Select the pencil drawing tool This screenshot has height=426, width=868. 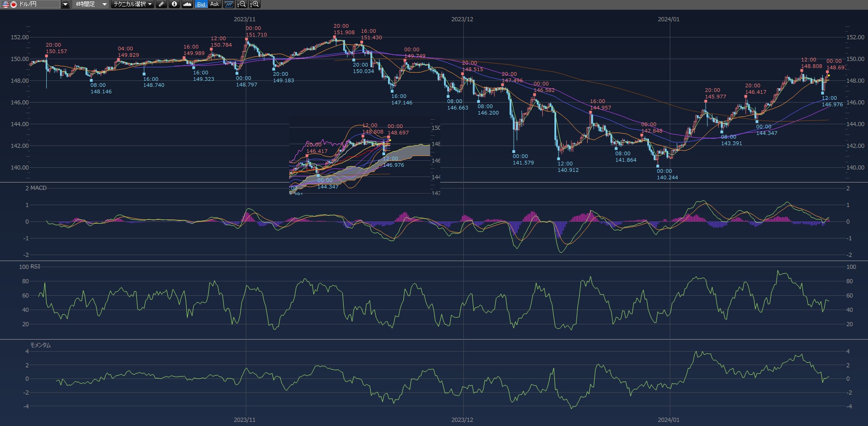coord(161,4)
